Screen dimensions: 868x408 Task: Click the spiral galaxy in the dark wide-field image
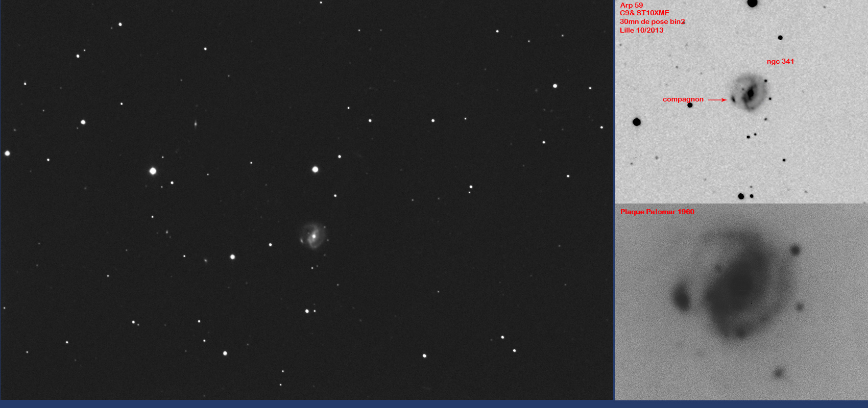pyautogui.click(x=312, y=235)
